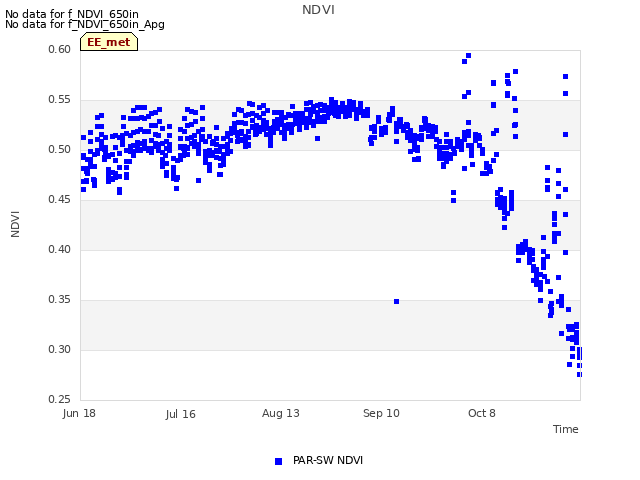Screen dimensions: 640x480
Task: Click the Sep 10 x-axis tick label
Action: tap(381, 413)
